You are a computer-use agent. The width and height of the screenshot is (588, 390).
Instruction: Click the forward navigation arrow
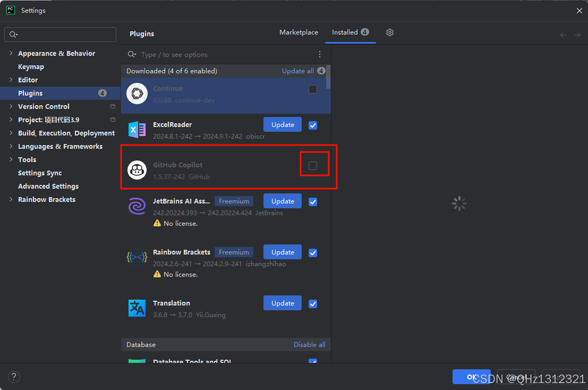[x=577, y=35]
